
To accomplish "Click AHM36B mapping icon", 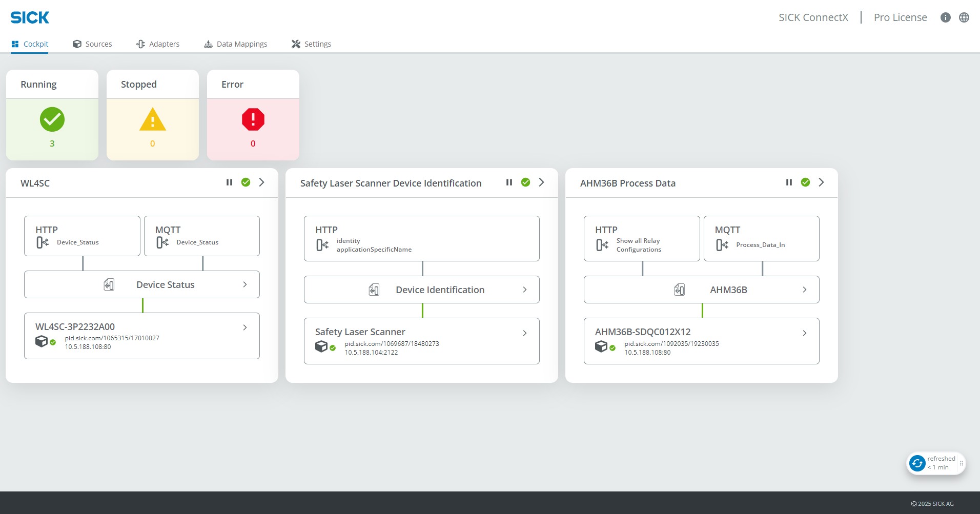I will (679, 290).
